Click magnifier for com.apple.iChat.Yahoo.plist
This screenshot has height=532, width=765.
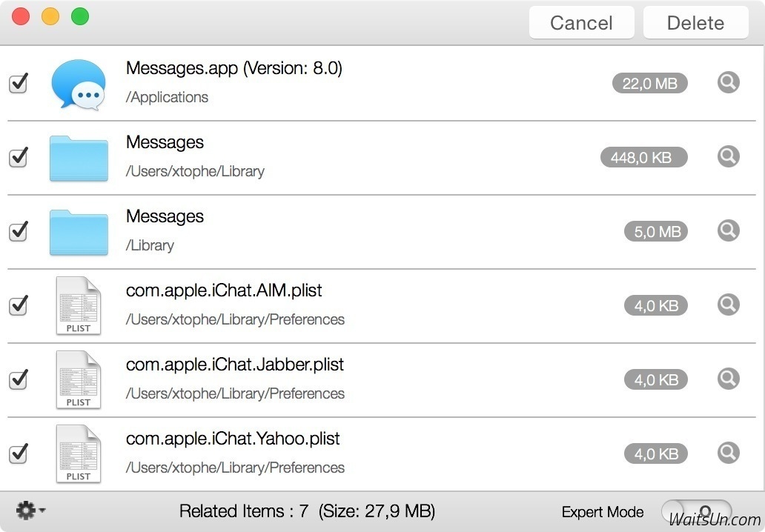click(x=729, y=452)
